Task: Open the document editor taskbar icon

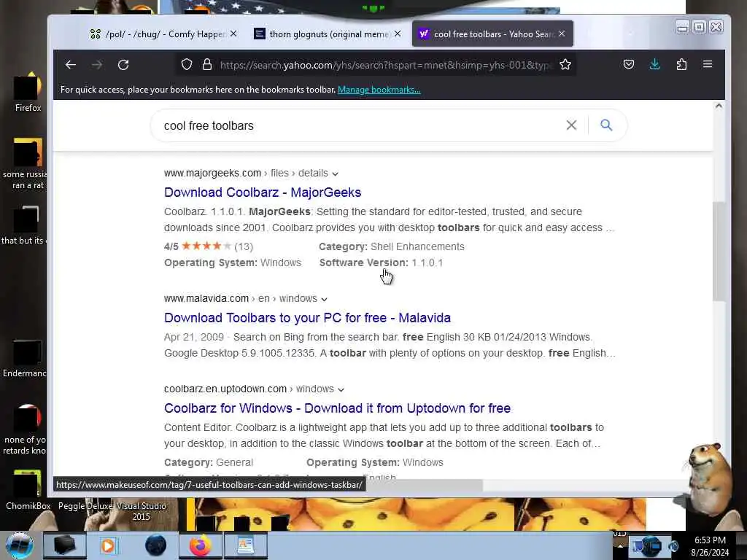Action: [x=245, y=545]
